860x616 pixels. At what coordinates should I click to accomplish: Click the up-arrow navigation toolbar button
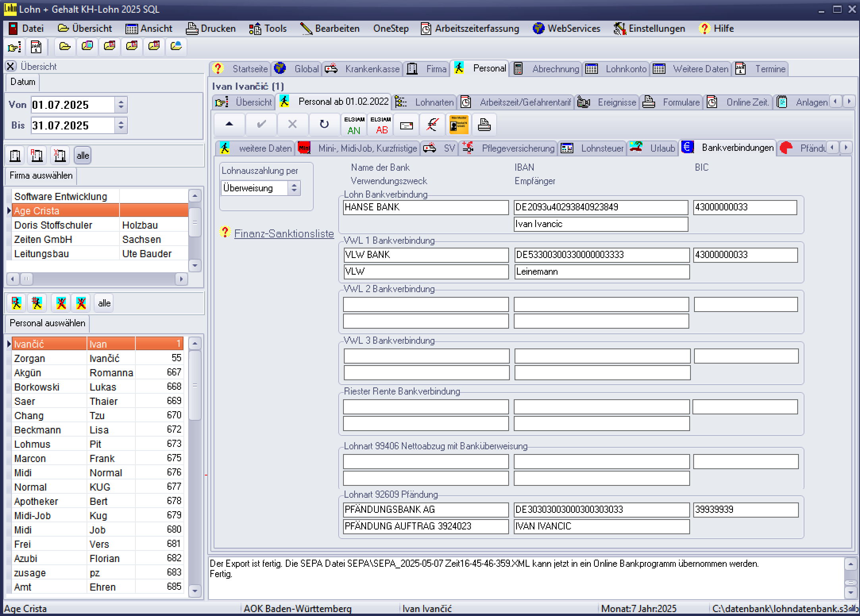pos(229,125)
